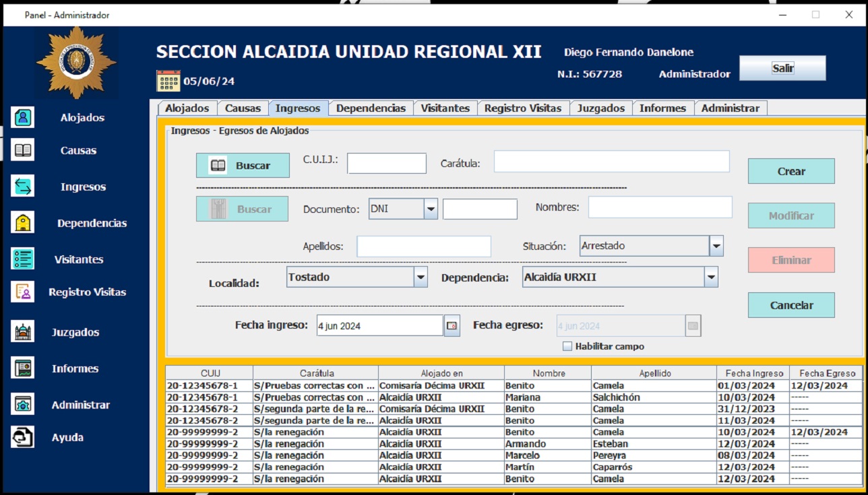Select the Dependencias house icon in sidebar
This screenshot has width=868, height=495.
tap(23, 223)
